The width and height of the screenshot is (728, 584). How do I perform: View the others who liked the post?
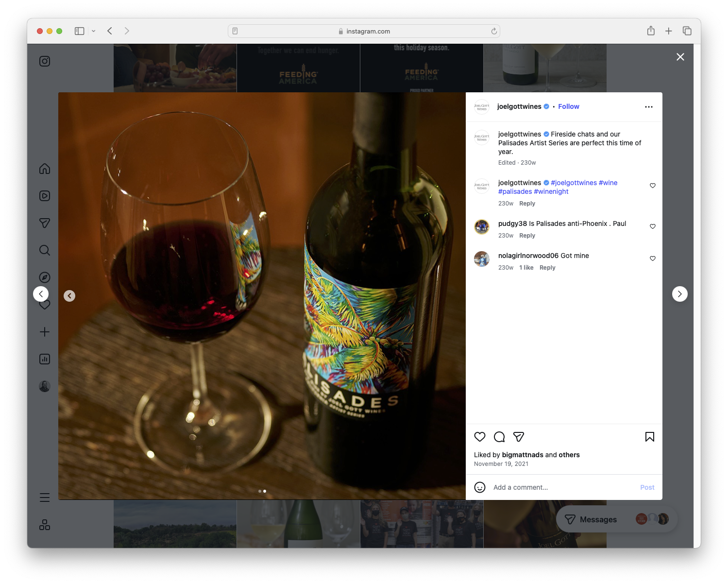[569, 455]
